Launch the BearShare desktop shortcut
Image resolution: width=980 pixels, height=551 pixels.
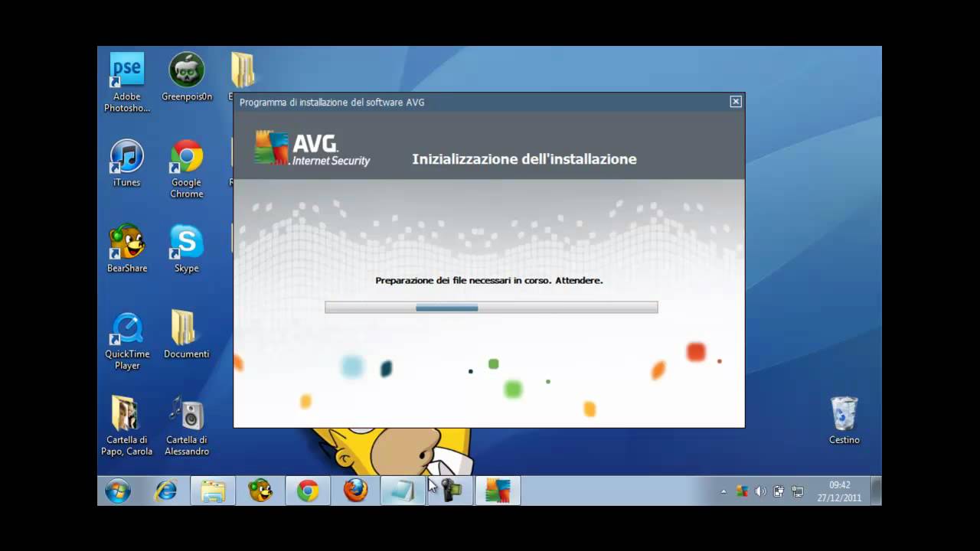coord(127,249)
